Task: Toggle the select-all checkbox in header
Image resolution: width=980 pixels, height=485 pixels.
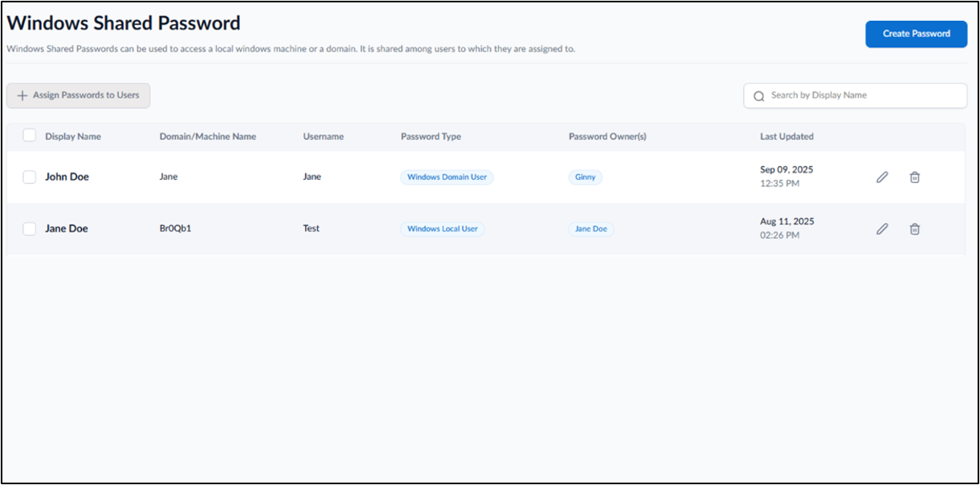Action: click(x=30, y=136)
